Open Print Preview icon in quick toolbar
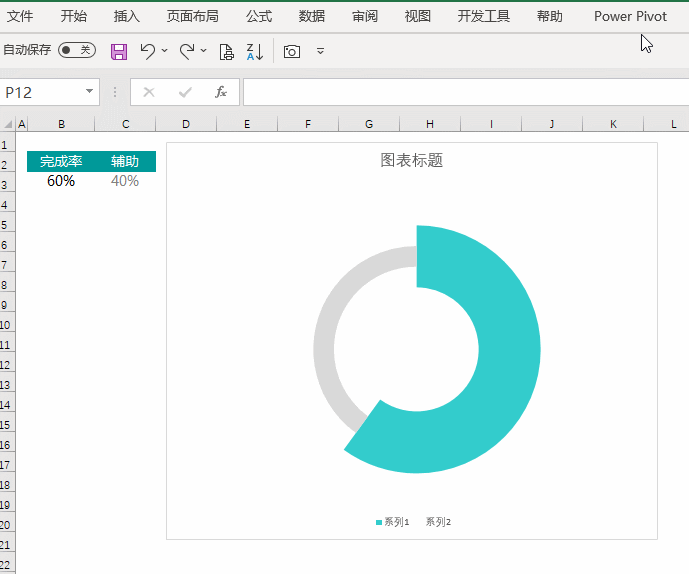 tap(226, 51)
